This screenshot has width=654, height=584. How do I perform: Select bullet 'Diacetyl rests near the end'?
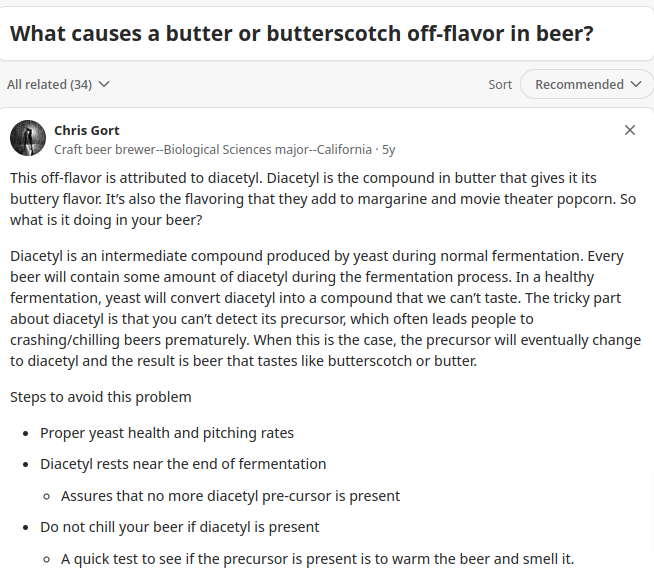pos(183,464)
